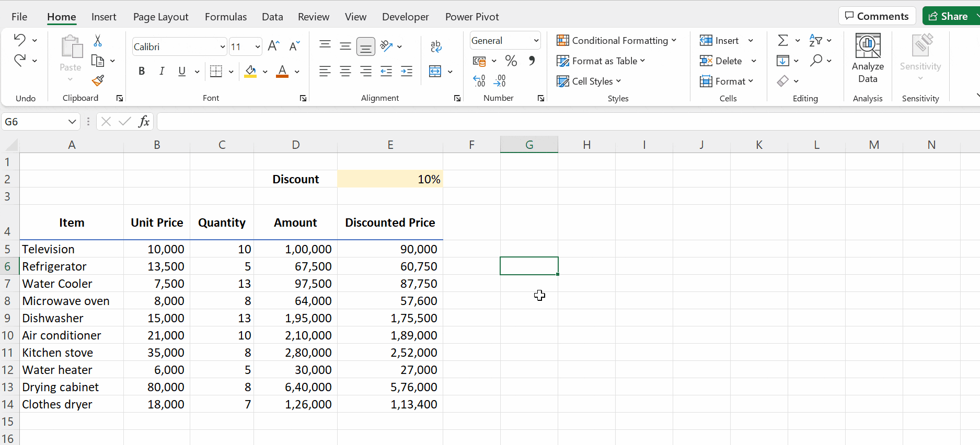The width and height of the screenshot is (980, 445).
Task: Toggle Align Right
Action: (x=366, y=71)
